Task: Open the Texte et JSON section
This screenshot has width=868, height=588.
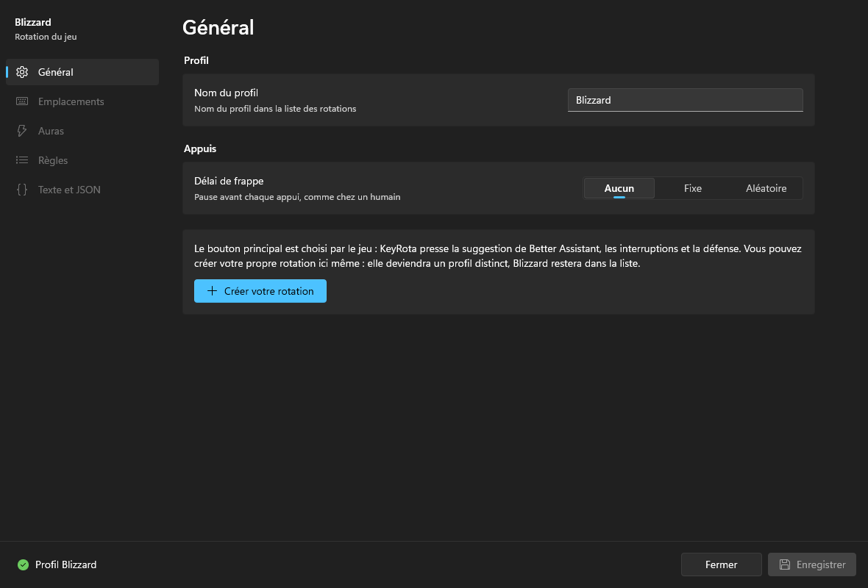Action: point(82,189)
